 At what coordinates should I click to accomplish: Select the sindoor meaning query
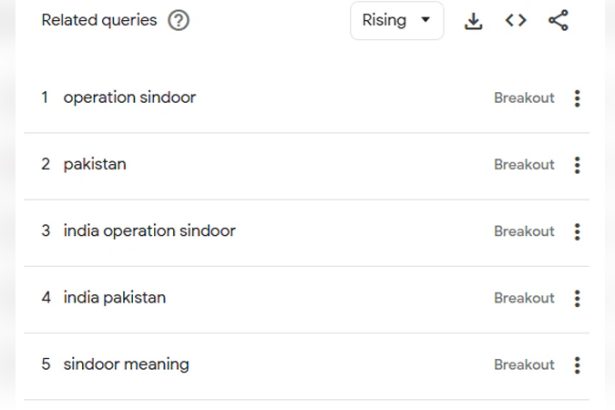tap(126, 364)
